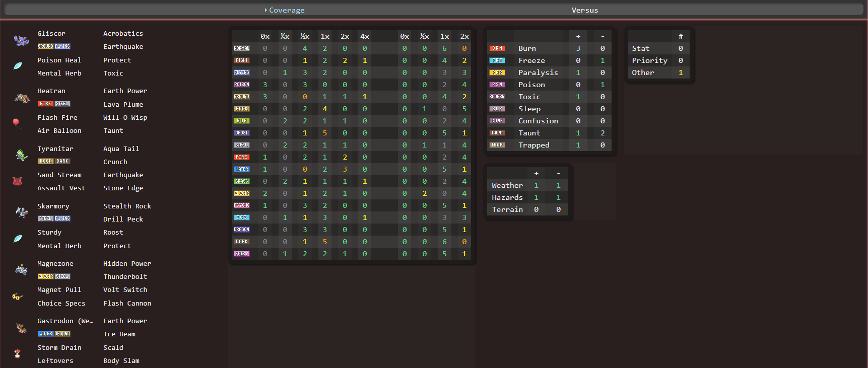This screenshot has height=368, width=868.
Task: Select the Storm Drain ability
Action: click(59, 348)
